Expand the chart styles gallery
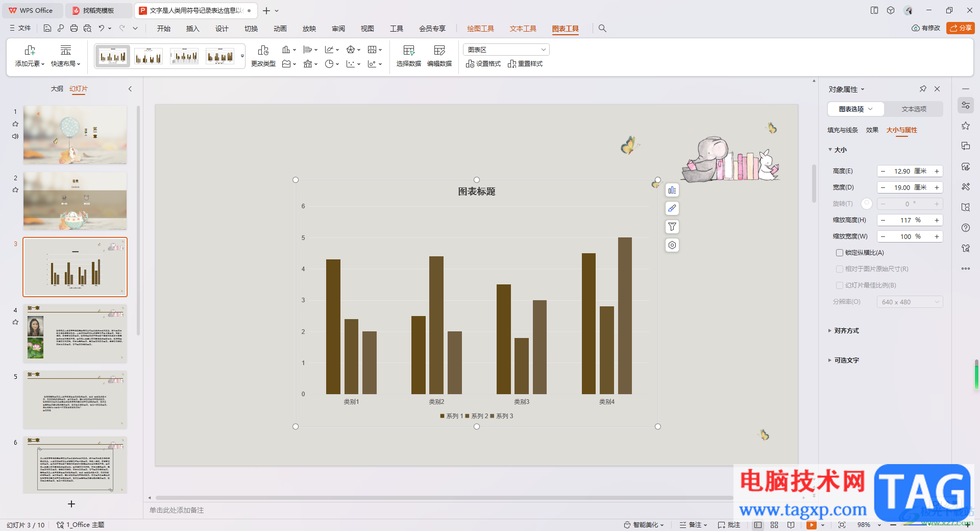 [x=242, y=56]
